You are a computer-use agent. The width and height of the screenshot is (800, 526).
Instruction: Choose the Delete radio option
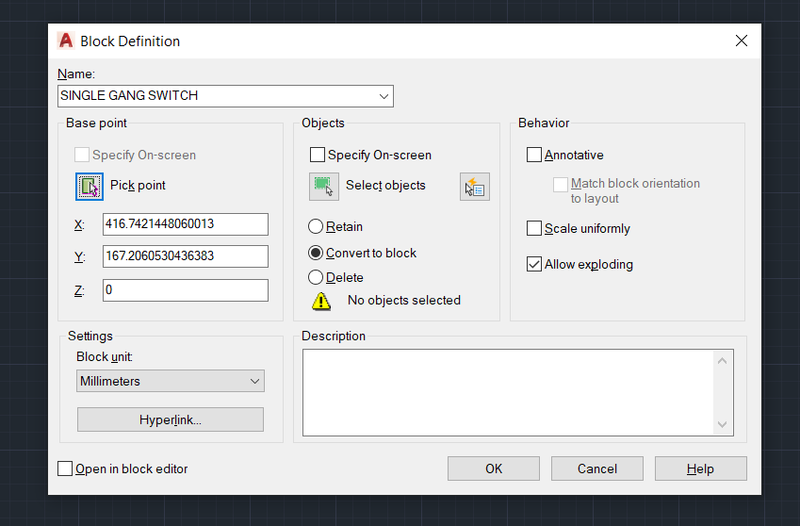click(316, 278)
